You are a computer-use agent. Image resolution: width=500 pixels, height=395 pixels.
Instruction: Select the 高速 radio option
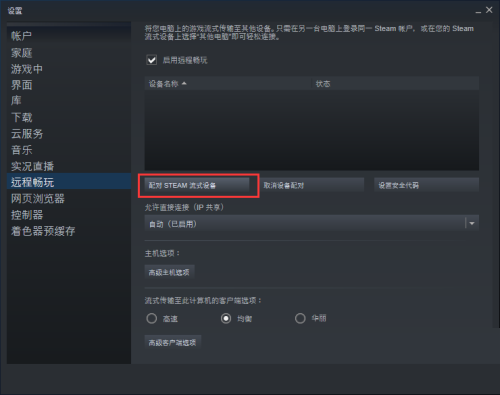coord(152,318)
